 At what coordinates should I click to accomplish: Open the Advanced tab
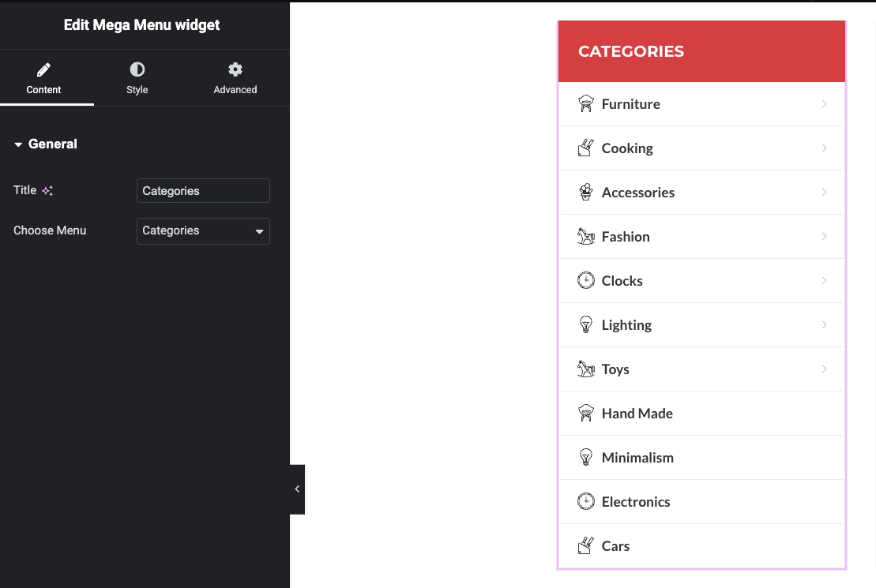click(235, 78)
